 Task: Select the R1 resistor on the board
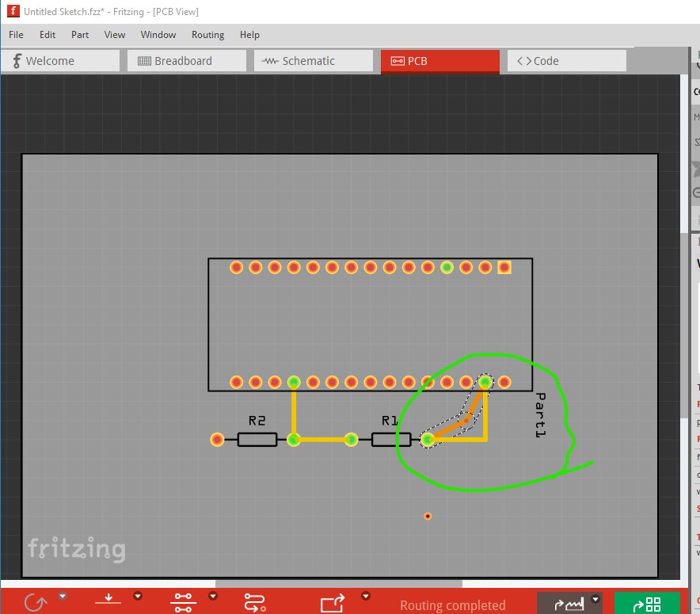[391, 439]
